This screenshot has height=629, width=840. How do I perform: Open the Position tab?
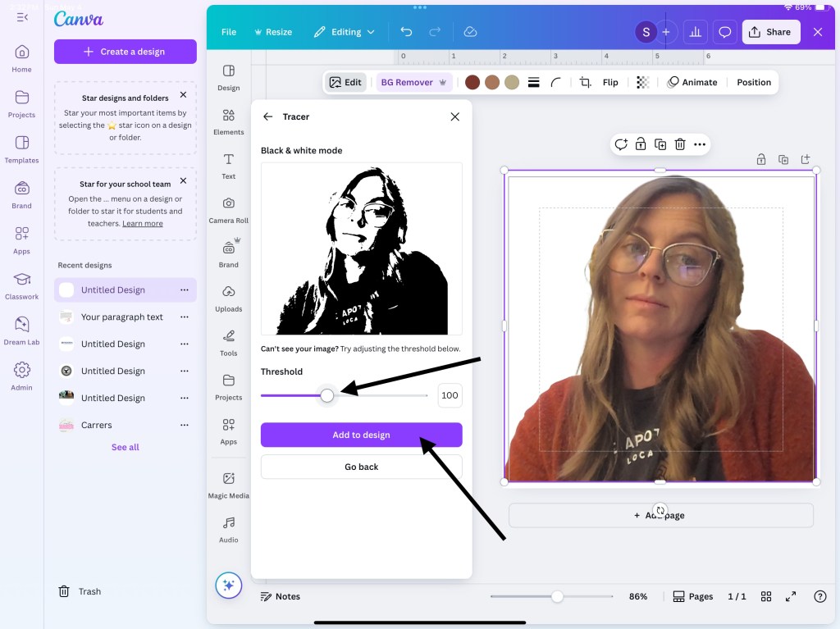[753, 82]
